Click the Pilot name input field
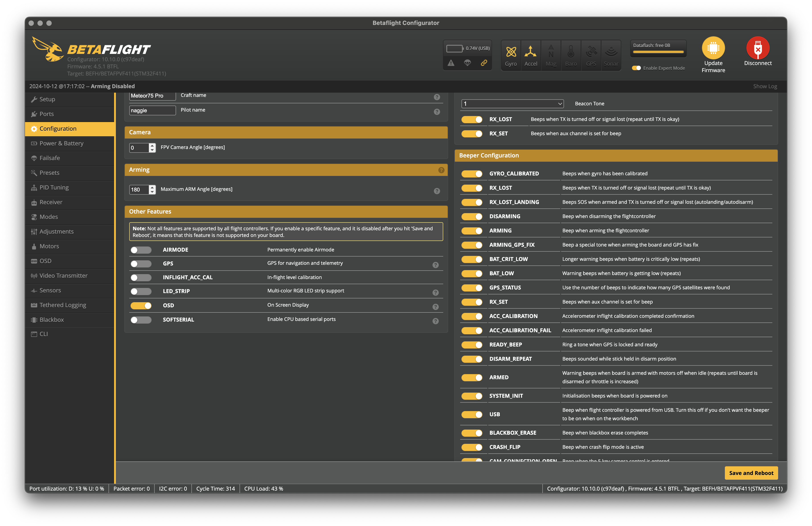Screen dimensions: 812x526 point(152,110)
